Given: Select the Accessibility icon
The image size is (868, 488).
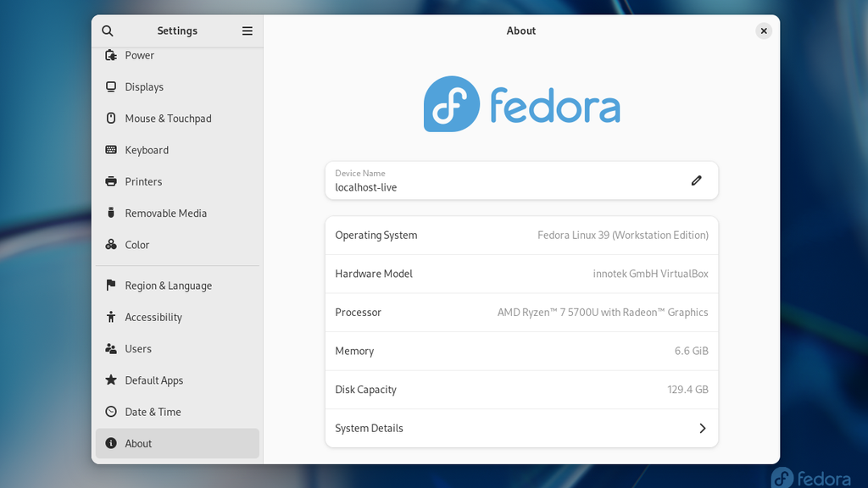Looking at the screenshot, I should pyautogui.click(x=111, y=317).
